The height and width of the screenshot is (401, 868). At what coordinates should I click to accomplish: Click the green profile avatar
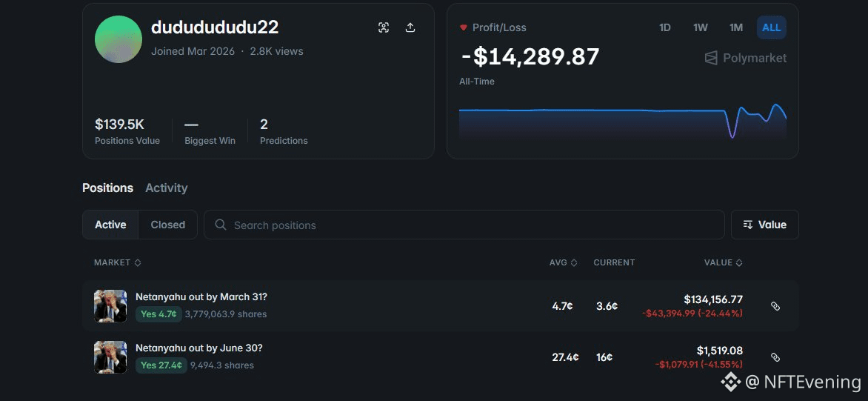118,39
